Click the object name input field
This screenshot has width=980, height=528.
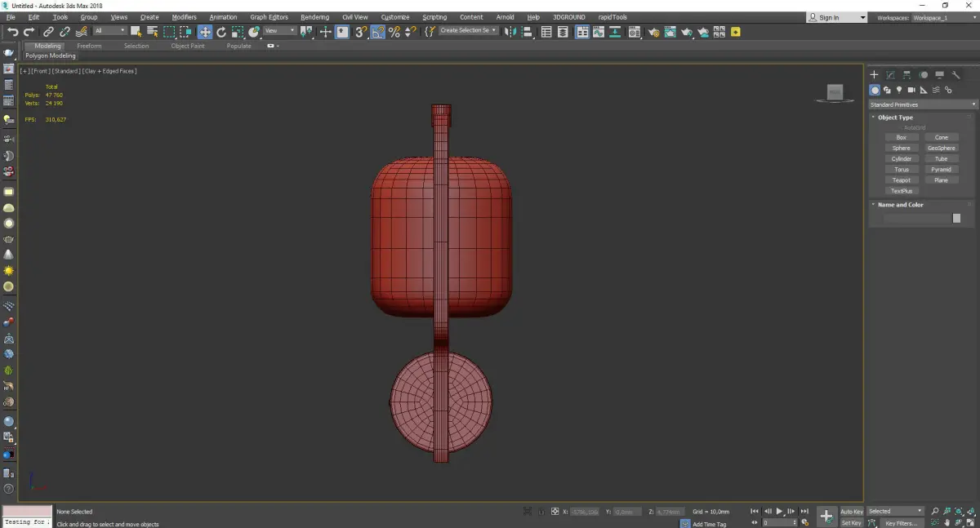click(916, 219)
